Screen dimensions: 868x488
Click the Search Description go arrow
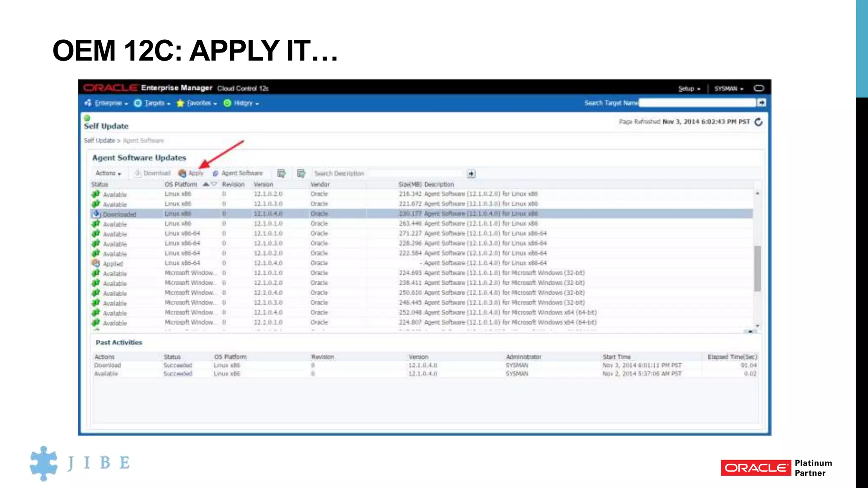(471, 174)
